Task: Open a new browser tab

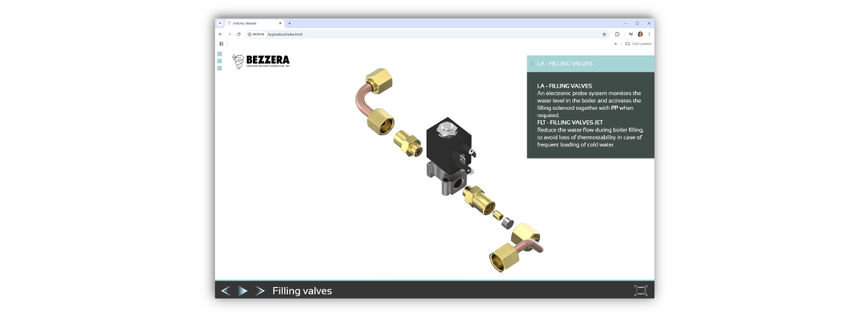Action: [289, 23]
